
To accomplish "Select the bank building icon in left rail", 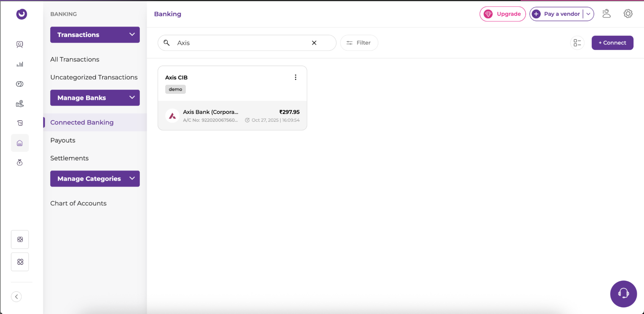I will [20, 143].
